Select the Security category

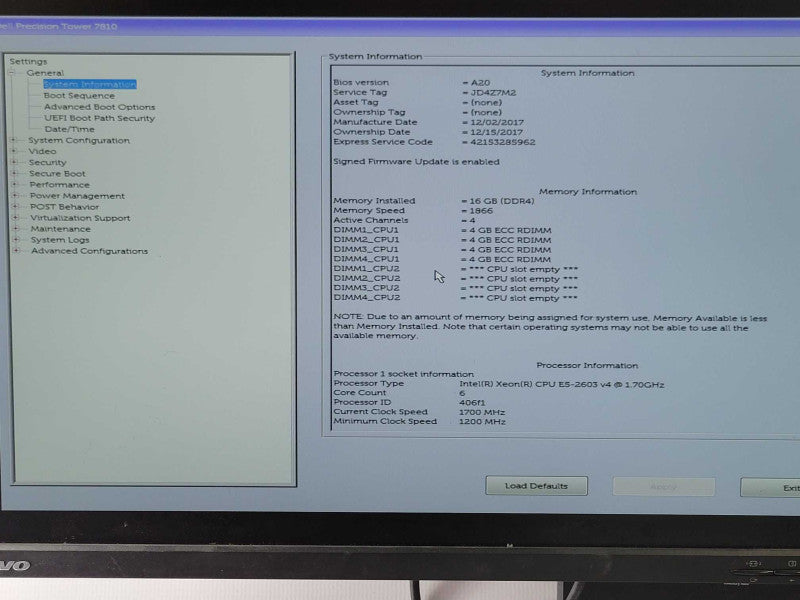pyautogui.click(x=47, y=162)
